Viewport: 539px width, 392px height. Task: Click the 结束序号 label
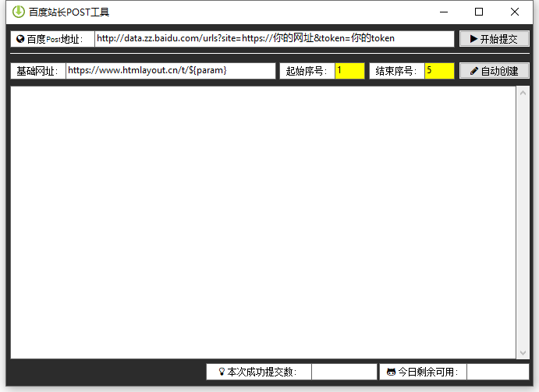tap(397, 71)
